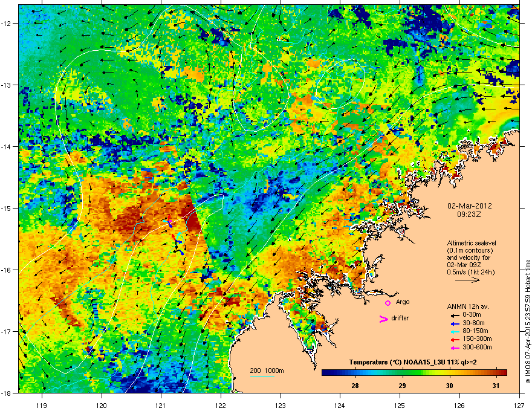Click the longitude axis label 126
The height and width of the screenshot is (411, 532).
click(459, 406)
